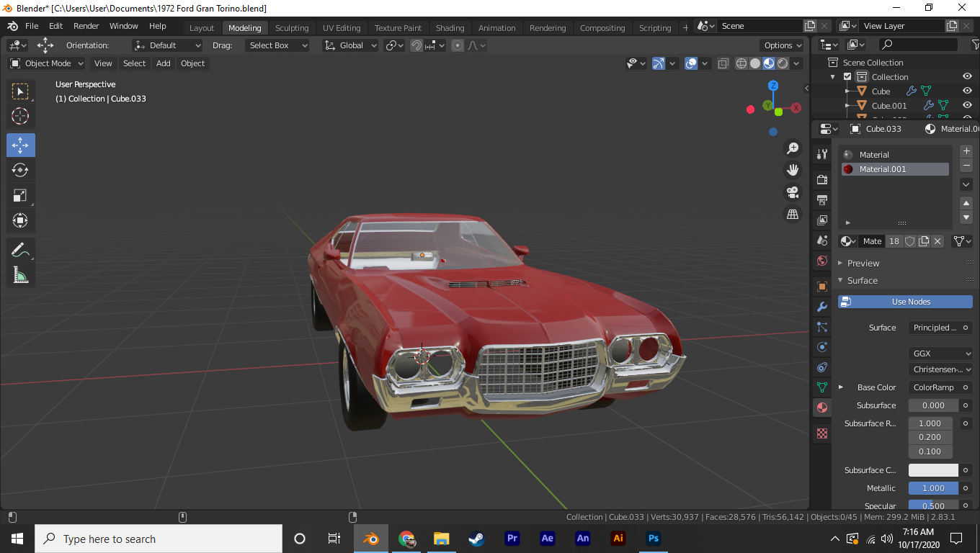Hide the Collection in viewport
980x553 pixels.
pyautogui.click(x=968, y=77)
